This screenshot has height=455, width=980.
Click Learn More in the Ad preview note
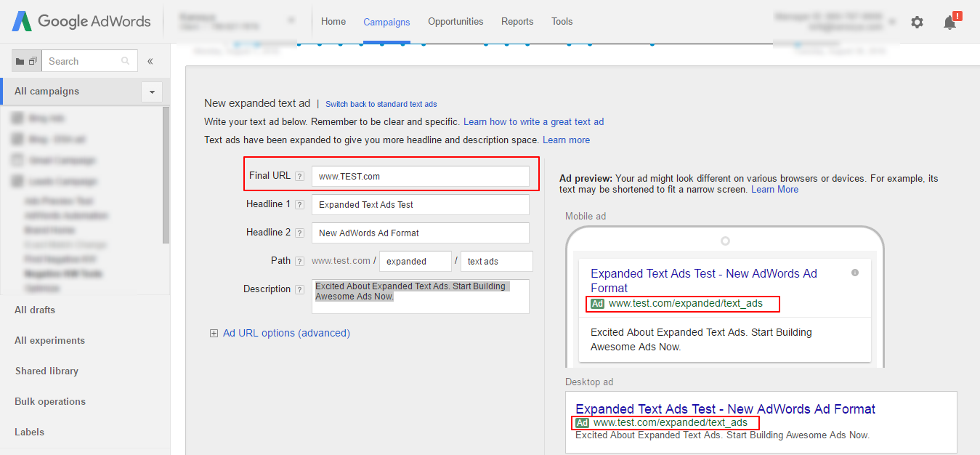tap(774, 189)
